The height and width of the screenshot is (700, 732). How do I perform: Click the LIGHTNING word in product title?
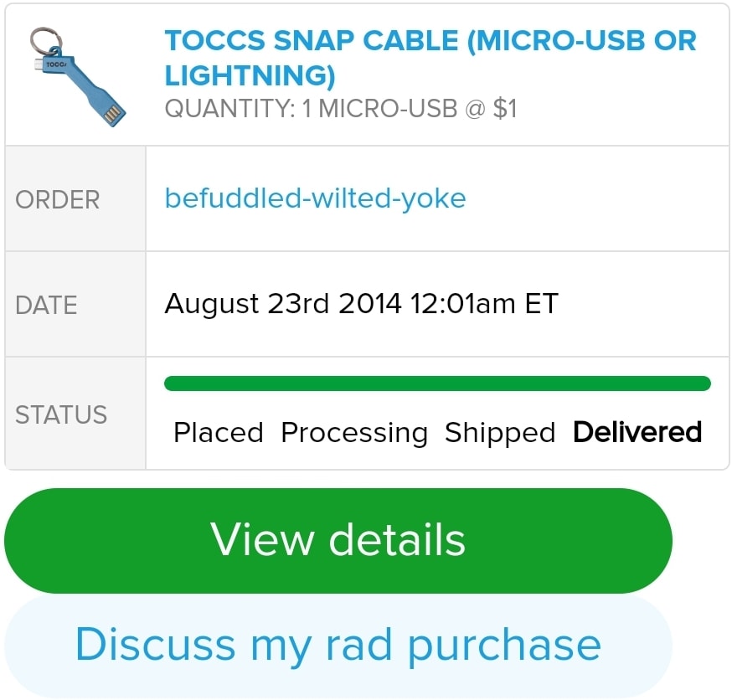coord(249,76)
